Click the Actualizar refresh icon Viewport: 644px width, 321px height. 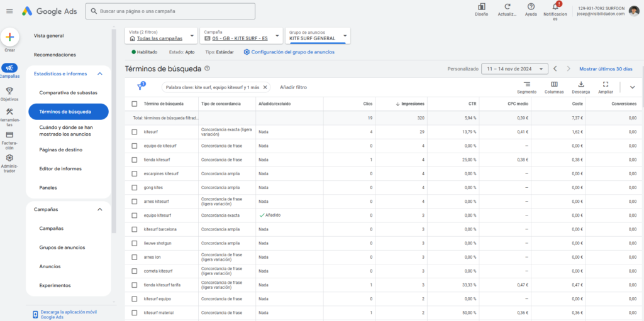pyautogui.click(x=507, y=7)
